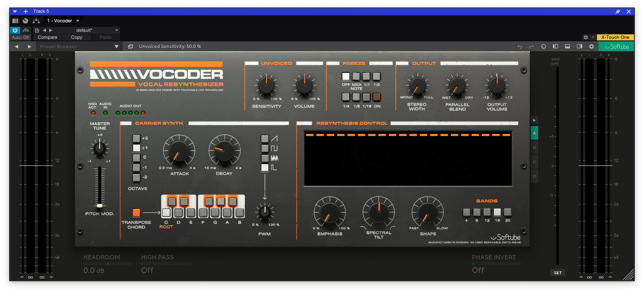Click the window popout icon near Unvoiced Sensitivity
The width and height of the screenshot is (644, 292).
click(x=131, y=47)
